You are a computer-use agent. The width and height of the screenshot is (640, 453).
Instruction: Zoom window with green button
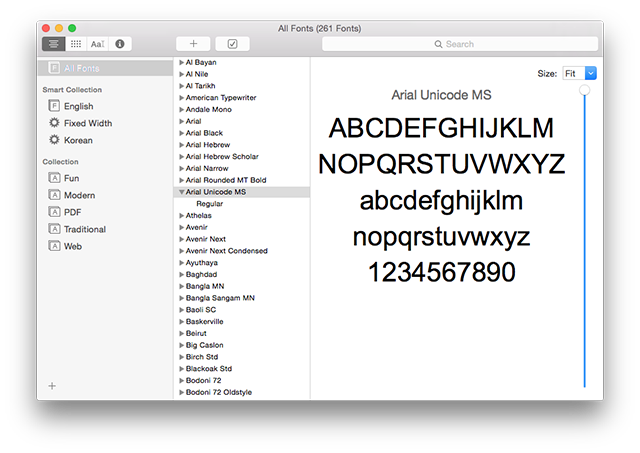click(x=72, y=28)
